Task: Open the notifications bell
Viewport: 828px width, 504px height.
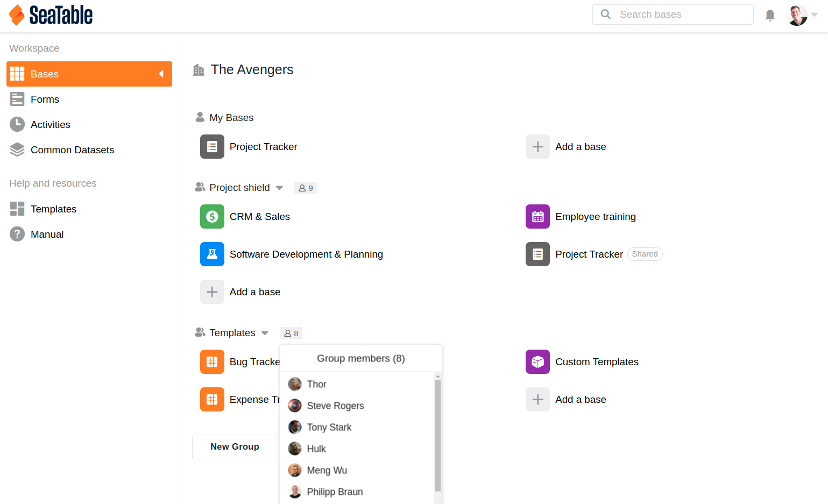Action: (x=770, y=15)
